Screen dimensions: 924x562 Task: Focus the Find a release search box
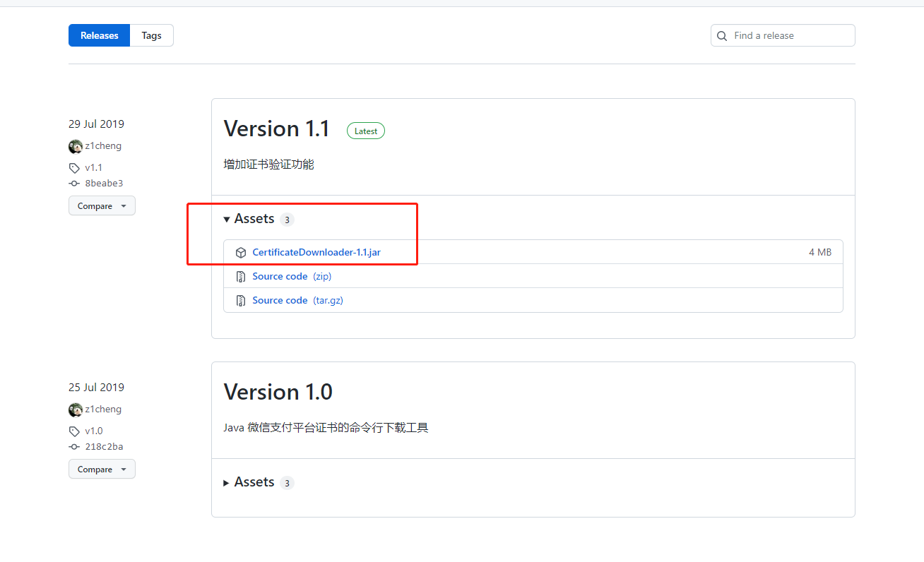click(x=783, y=35)
